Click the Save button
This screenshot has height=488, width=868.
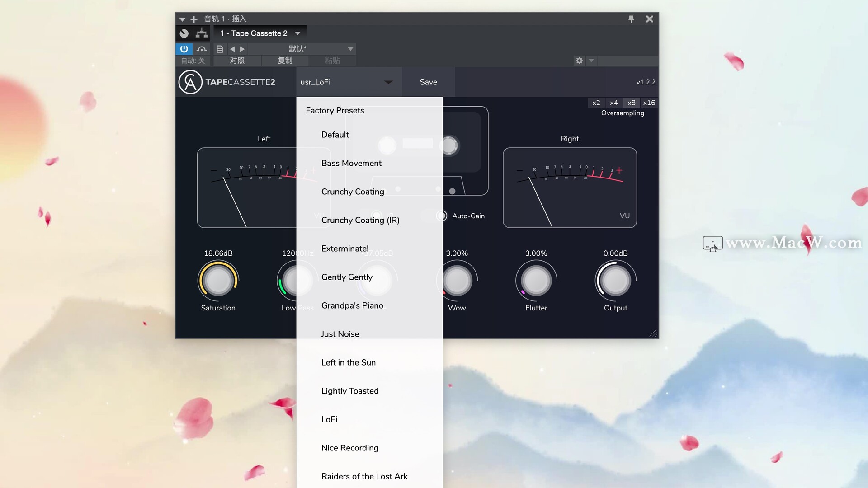(428, 82)
